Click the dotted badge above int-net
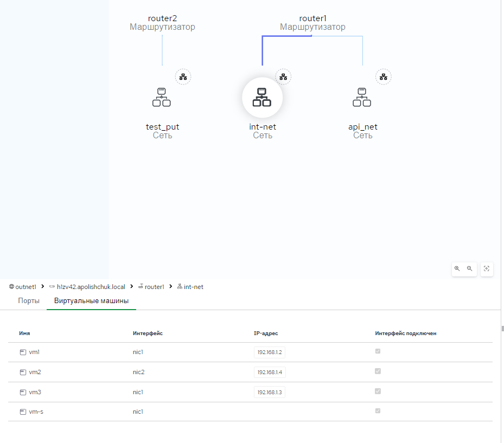 click(283, 77)
